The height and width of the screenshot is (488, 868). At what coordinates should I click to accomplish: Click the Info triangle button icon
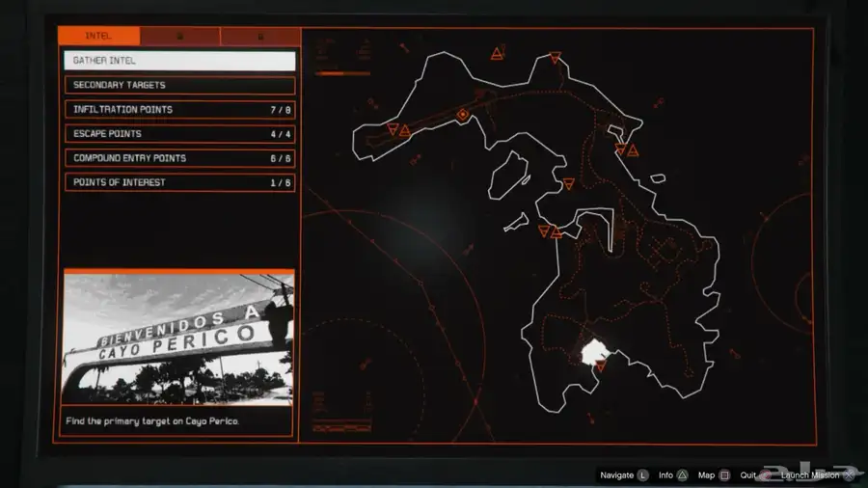(683, 475)
